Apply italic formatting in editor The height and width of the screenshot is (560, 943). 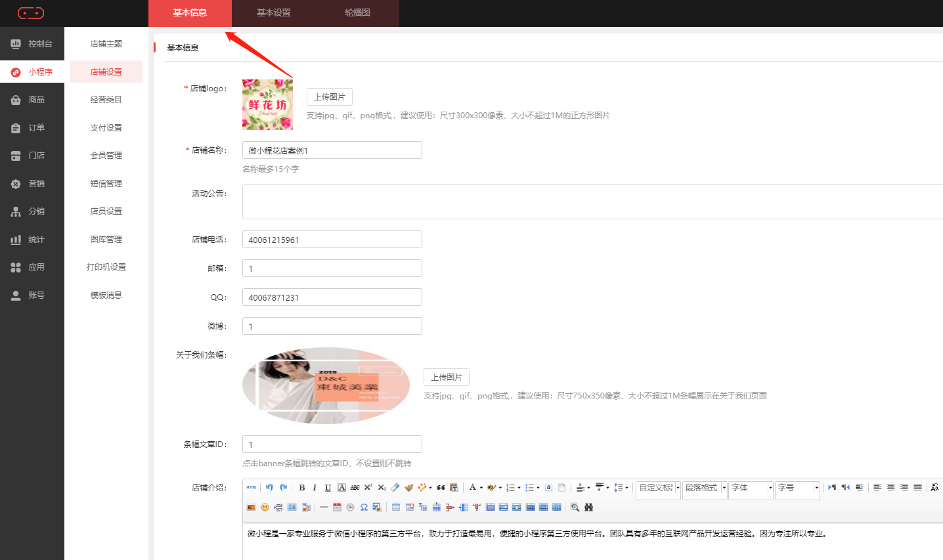(315, 488)
